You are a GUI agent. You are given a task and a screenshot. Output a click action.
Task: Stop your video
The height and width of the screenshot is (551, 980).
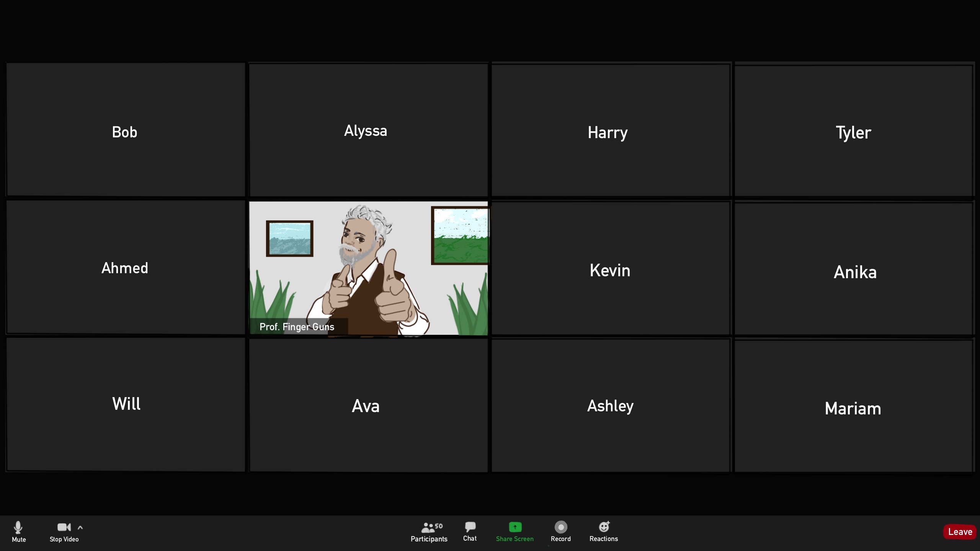64,531
